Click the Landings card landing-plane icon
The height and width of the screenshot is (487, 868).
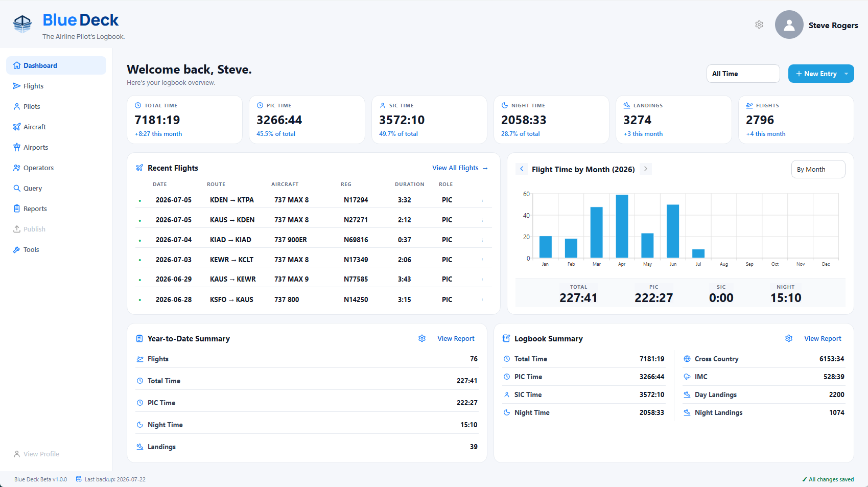pyautogui.click(x=627, y=105)
